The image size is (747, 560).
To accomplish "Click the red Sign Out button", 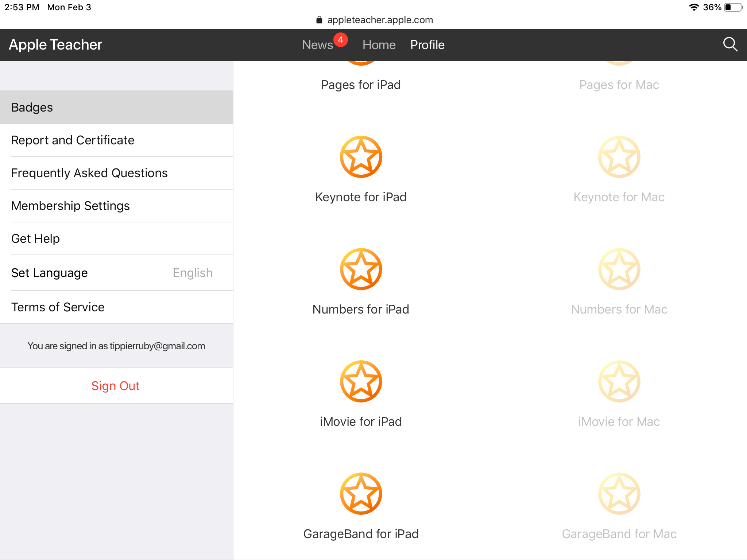I will [x=115, y=386].
